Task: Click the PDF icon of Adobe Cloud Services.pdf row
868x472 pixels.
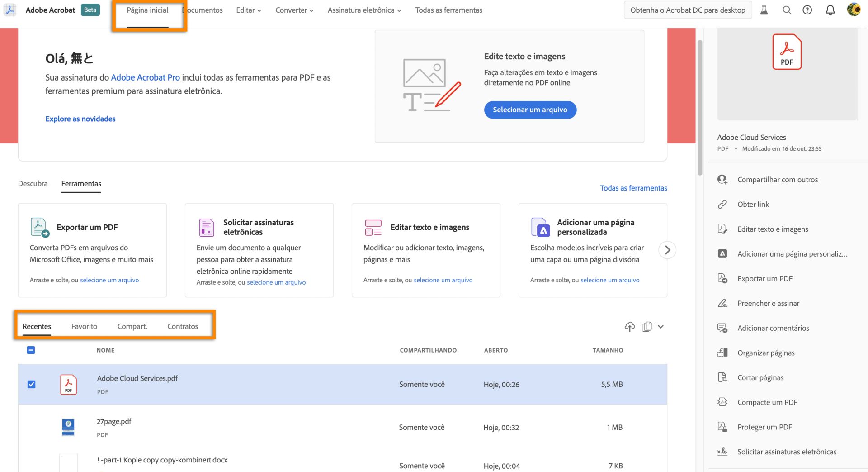Action: 68,385
